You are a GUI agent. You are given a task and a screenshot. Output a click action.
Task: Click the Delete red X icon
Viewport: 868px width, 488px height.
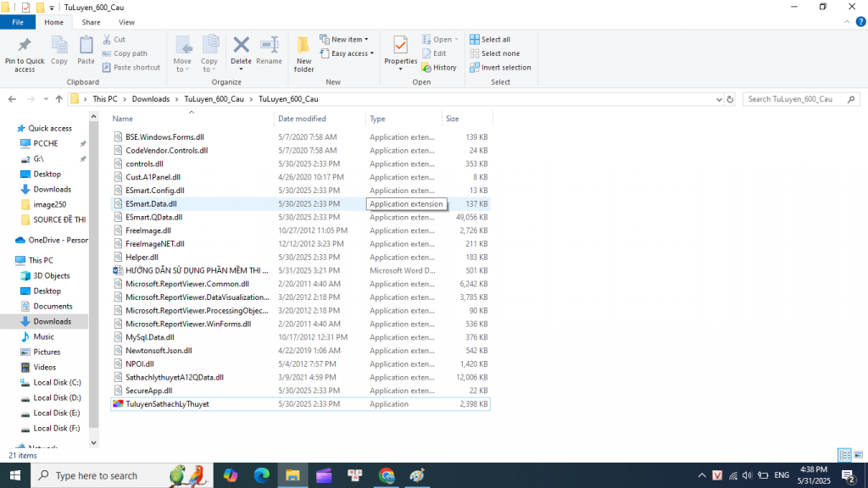point(241,45)
